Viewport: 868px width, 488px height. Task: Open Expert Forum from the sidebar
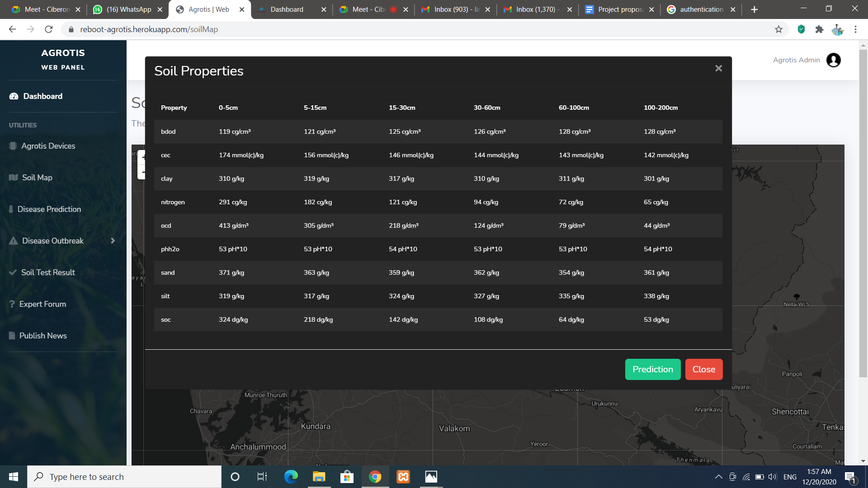[42, 304]
